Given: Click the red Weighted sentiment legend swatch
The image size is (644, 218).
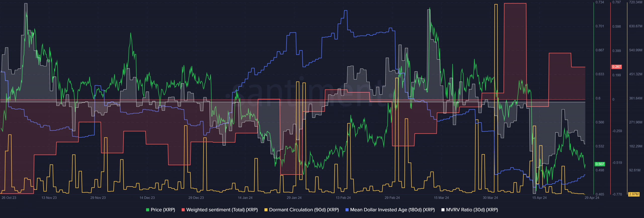Looking at the screenshot, I should [x=183, y=210].
